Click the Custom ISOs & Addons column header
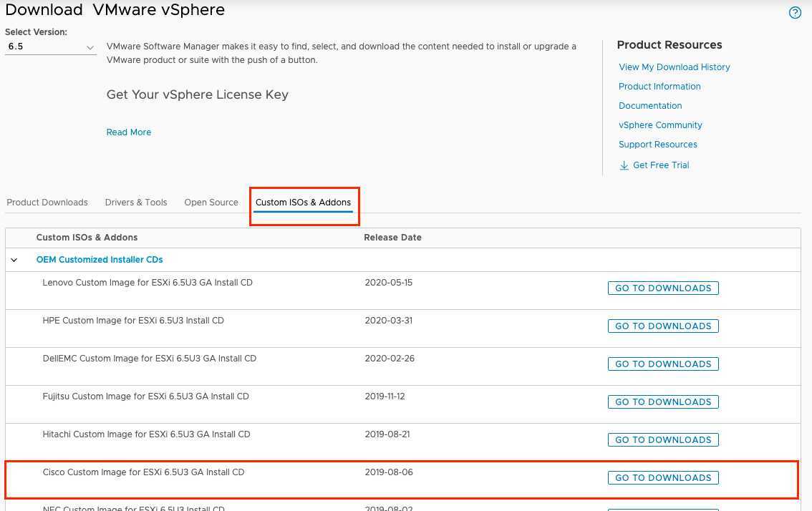 click(87, 238)
